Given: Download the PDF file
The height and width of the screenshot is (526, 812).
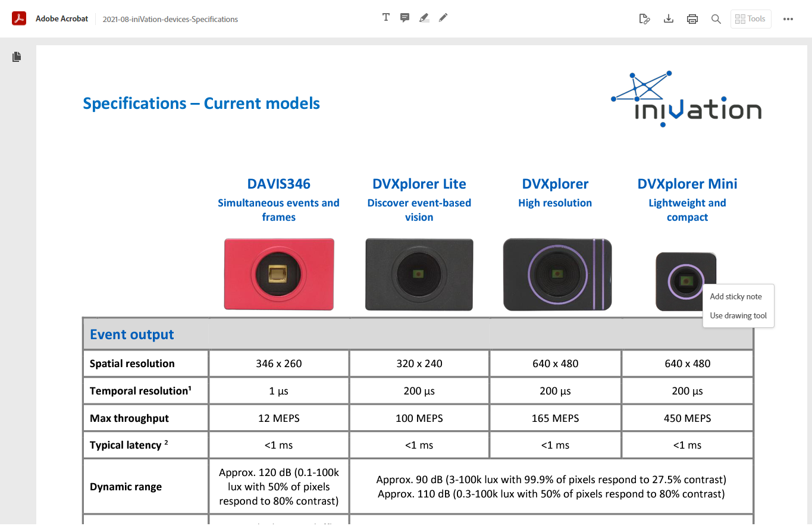Looking at the screenshot, I should coord(669,19).
